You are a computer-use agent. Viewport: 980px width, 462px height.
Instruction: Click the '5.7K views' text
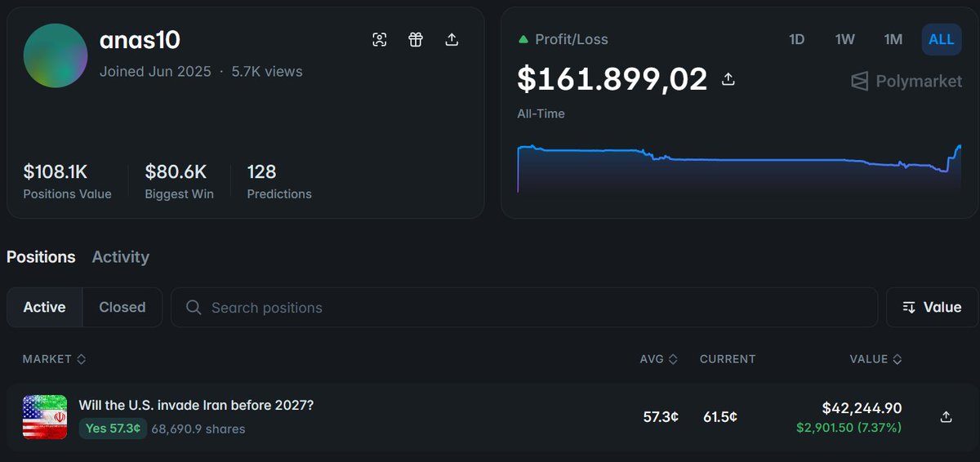267,72
